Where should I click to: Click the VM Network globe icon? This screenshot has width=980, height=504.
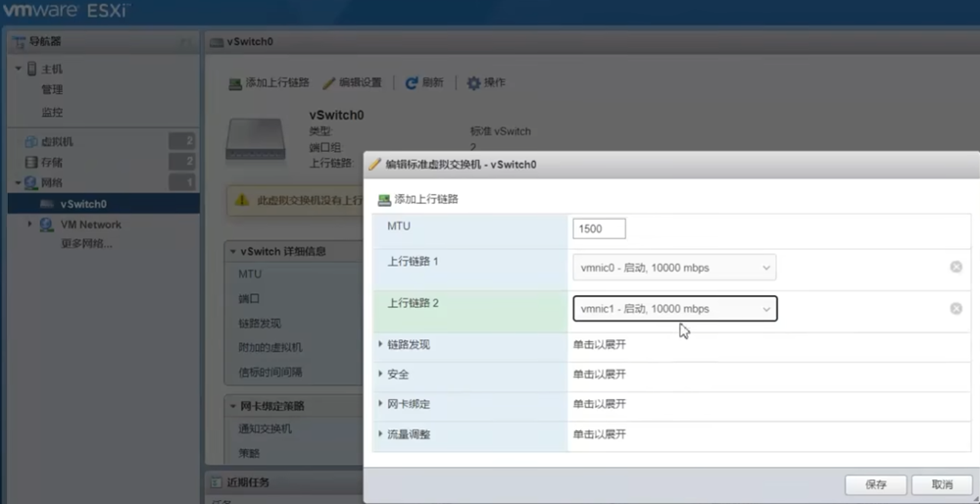coord(47,225)
